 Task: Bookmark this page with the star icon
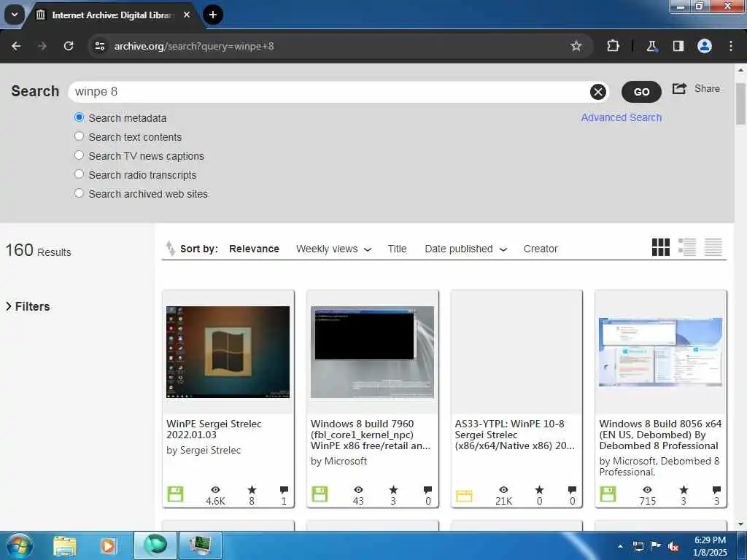(x=576, y=46)
